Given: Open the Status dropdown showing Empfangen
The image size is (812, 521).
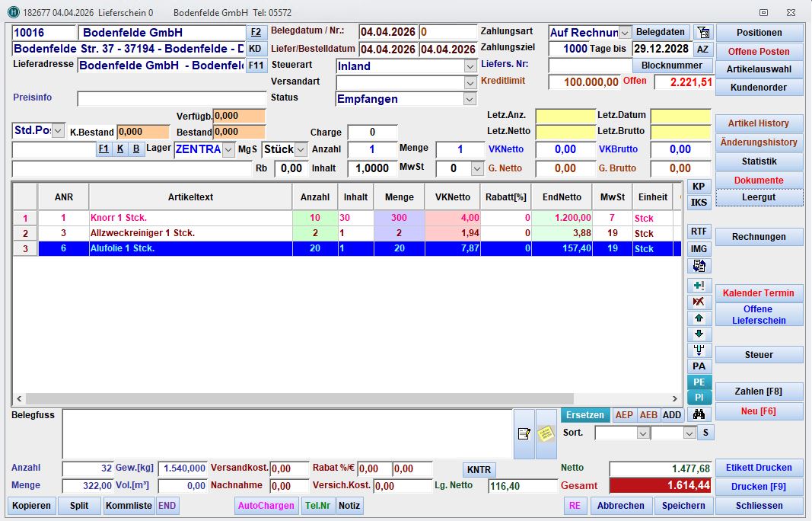Looking at the screenshot, I should pos(470,99).
